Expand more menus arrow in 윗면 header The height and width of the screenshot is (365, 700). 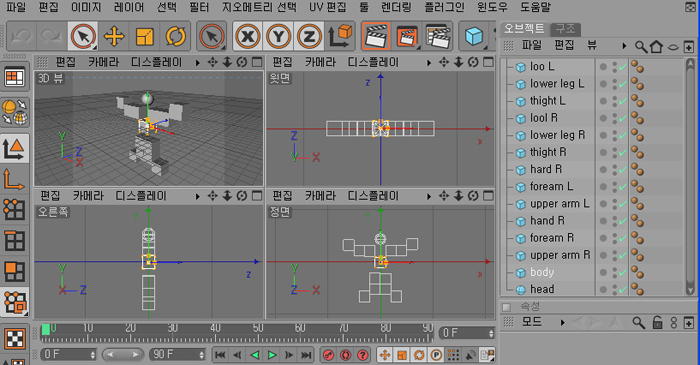429,62
